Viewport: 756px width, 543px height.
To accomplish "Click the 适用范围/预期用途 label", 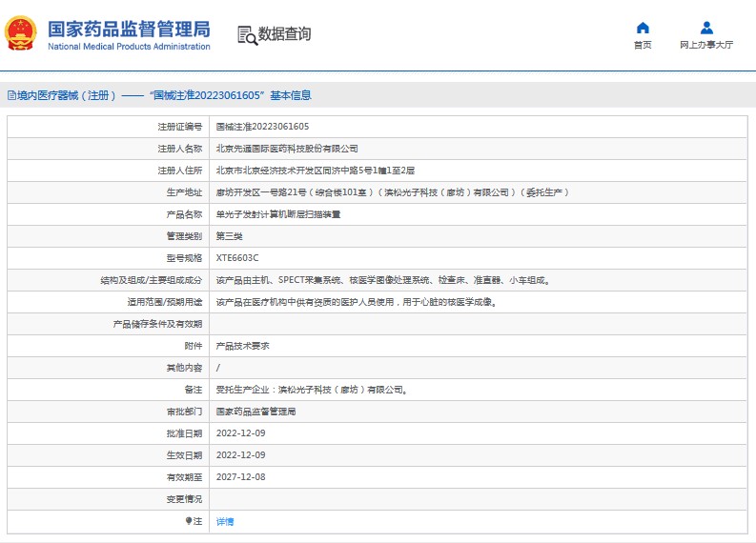I will [x=165, y=302].
